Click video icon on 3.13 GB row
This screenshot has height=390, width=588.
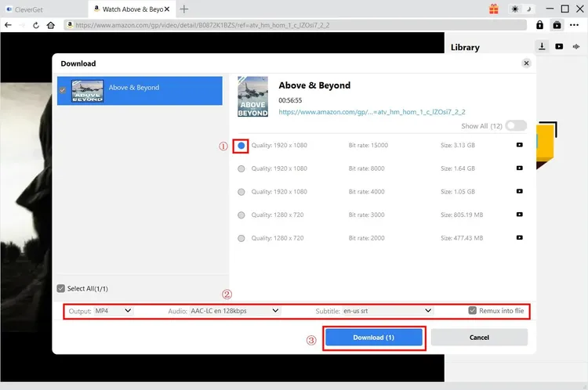[x=519, y=146]
